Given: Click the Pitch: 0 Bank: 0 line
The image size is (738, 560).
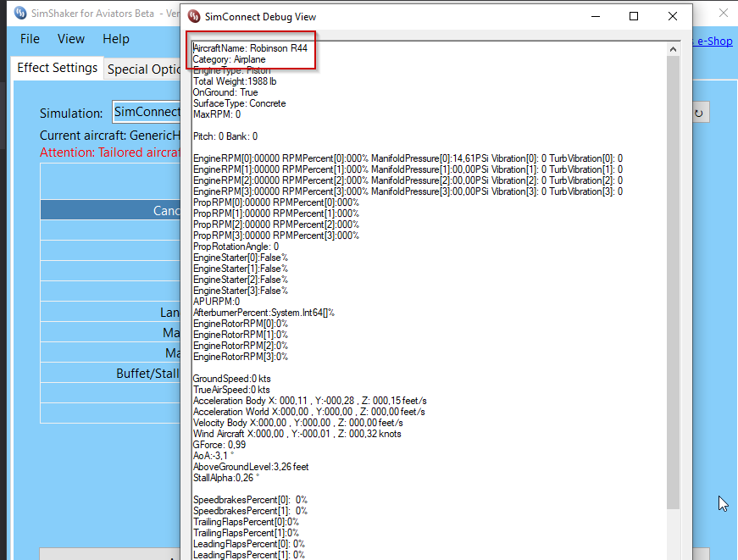Looking at the screenshot, I should coord(225,136).
